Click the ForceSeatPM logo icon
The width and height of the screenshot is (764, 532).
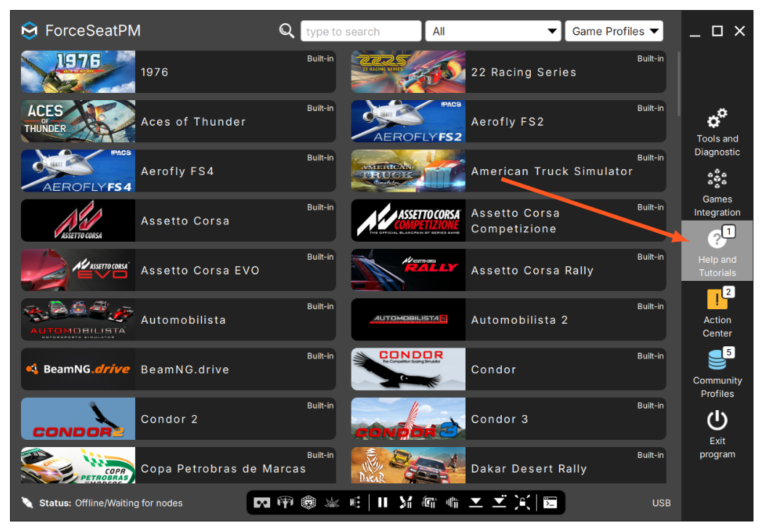point(30,30)
